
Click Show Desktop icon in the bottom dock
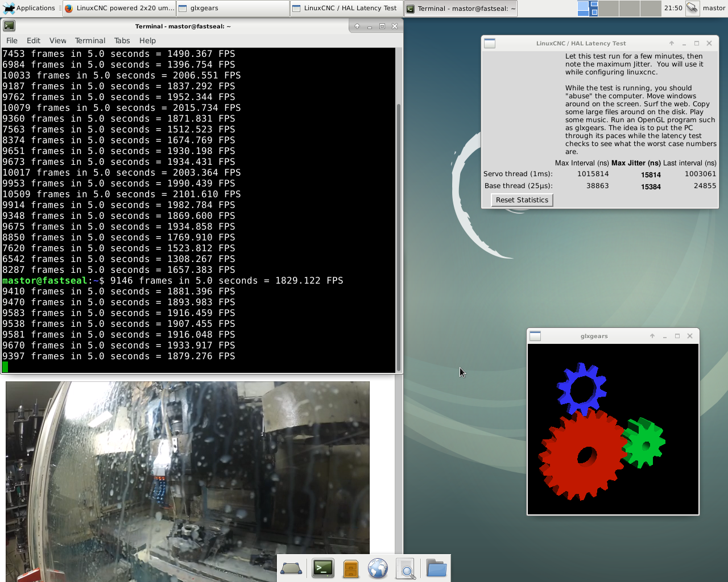point(291,568)
